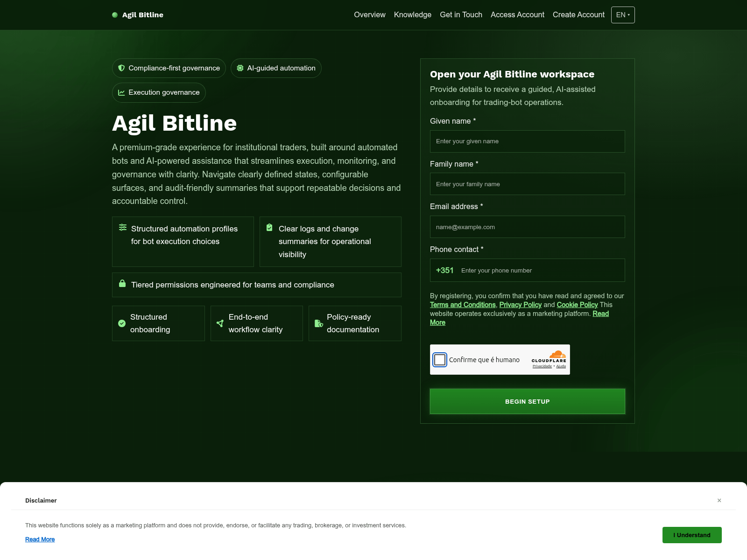Click the Open your Agil Bitline workspace heading
This screenshot has height=560, width=747.
pos(512,74)
